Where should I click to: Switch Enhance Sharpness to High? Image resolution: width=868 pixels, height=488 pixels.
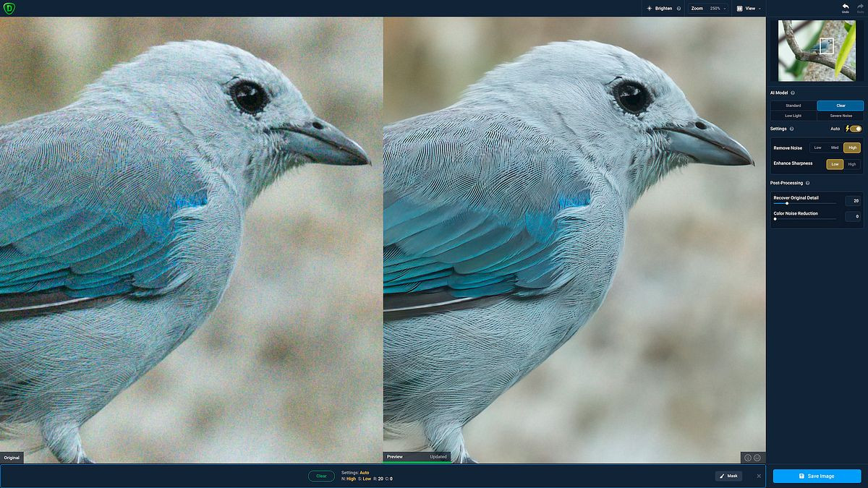click(x=852, y=164)
